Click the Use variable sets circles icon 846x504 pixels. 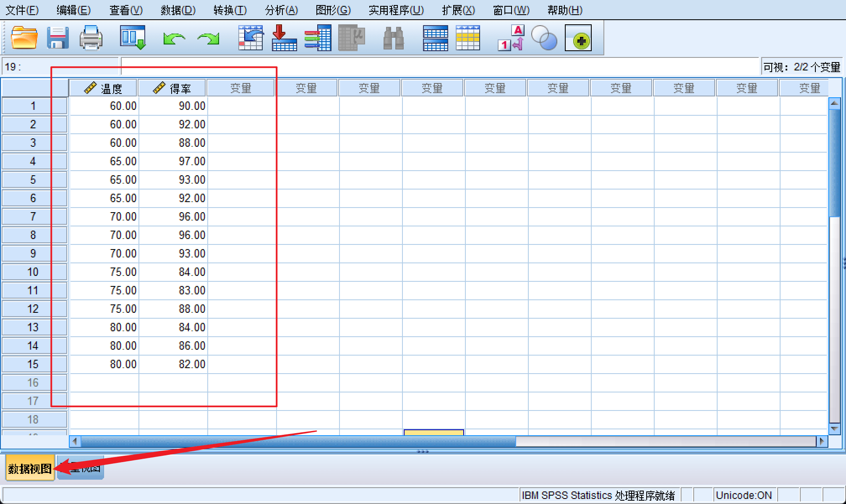(x=544, y=38)
